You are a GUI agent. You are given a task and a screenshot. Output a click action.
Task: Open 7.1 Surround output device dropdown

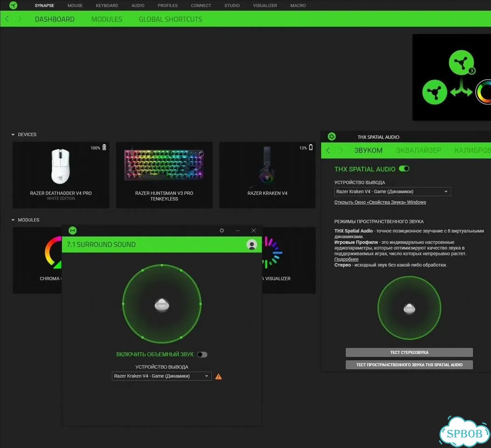pos(162,376)
